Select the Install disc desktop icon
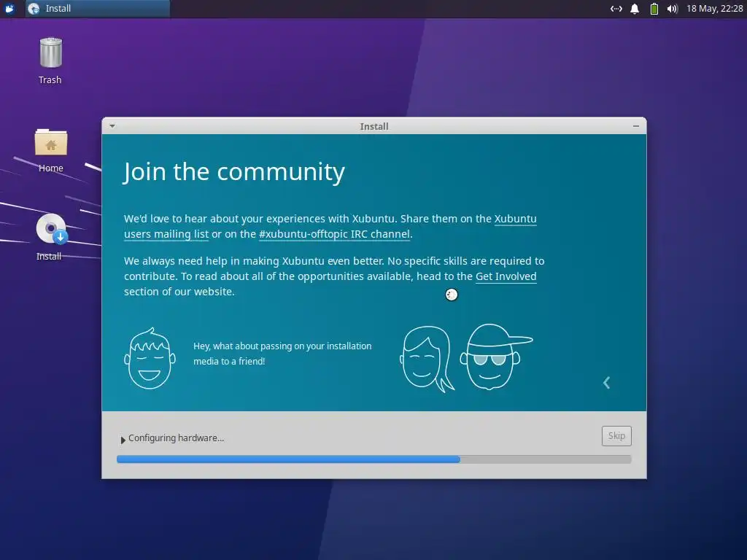This screenshot has width=747, height=560. point(50,237)
